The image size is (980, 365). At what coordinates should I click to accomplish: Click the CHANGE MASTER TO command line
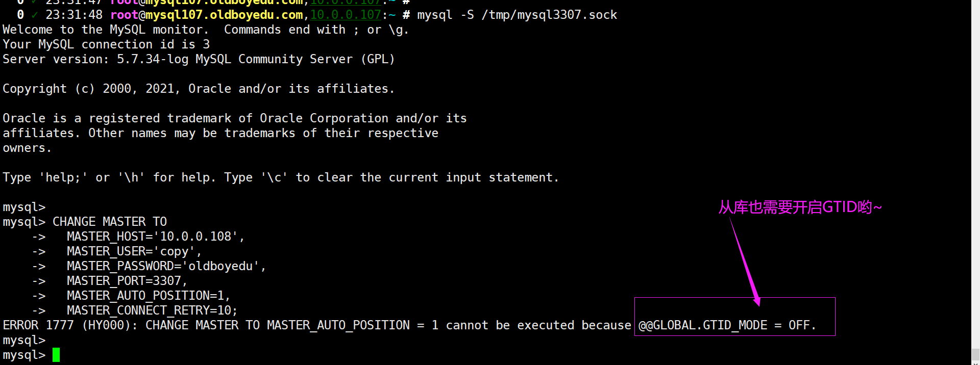click(110, 222)
